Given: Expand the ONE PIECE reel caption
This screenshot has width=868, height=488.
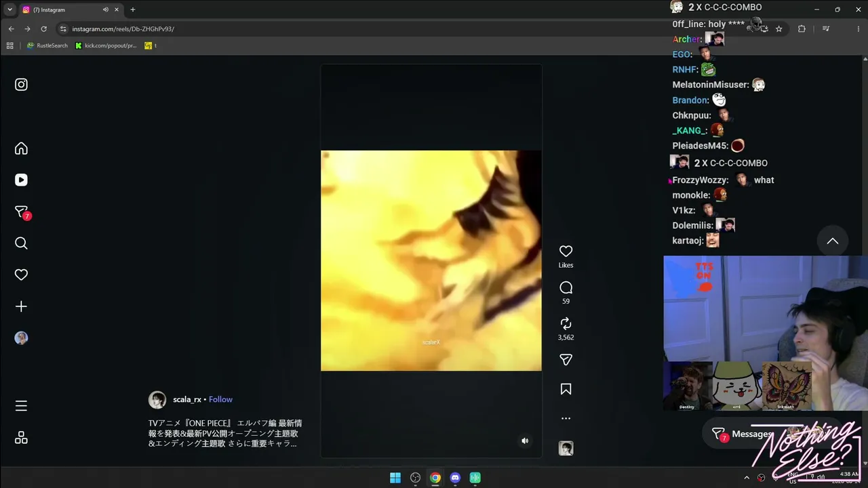Looking at the screenshot, I should pyautogui.click(x=225, y=433).
